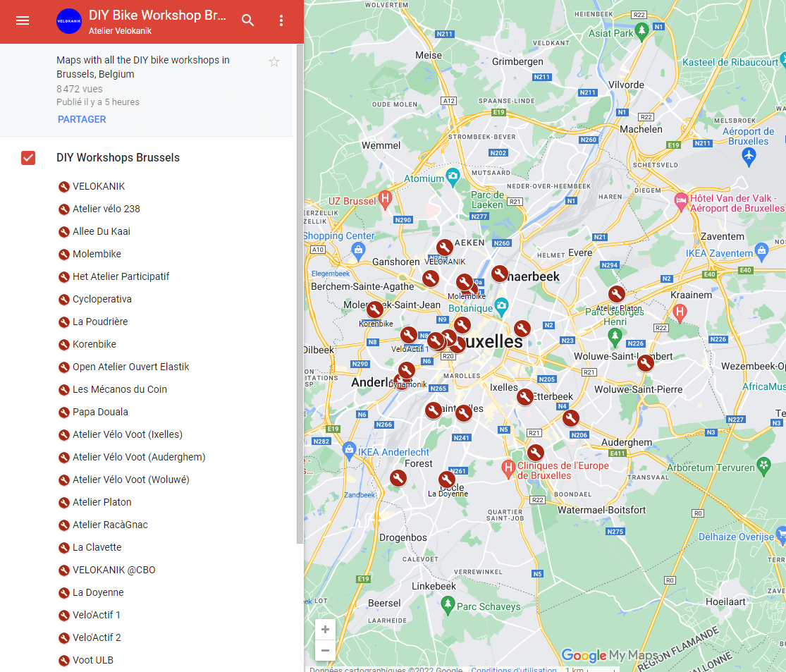
Task: Click Cliniques de l'Europe hospital pin
Action: (508, 469)
